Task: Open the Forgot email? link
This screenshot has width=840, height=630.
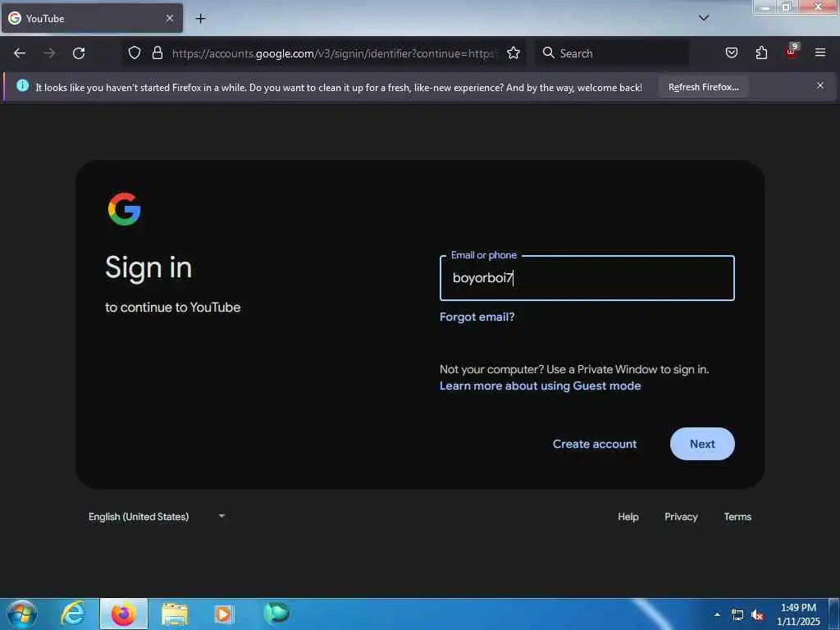Action: tap(477, 317)
